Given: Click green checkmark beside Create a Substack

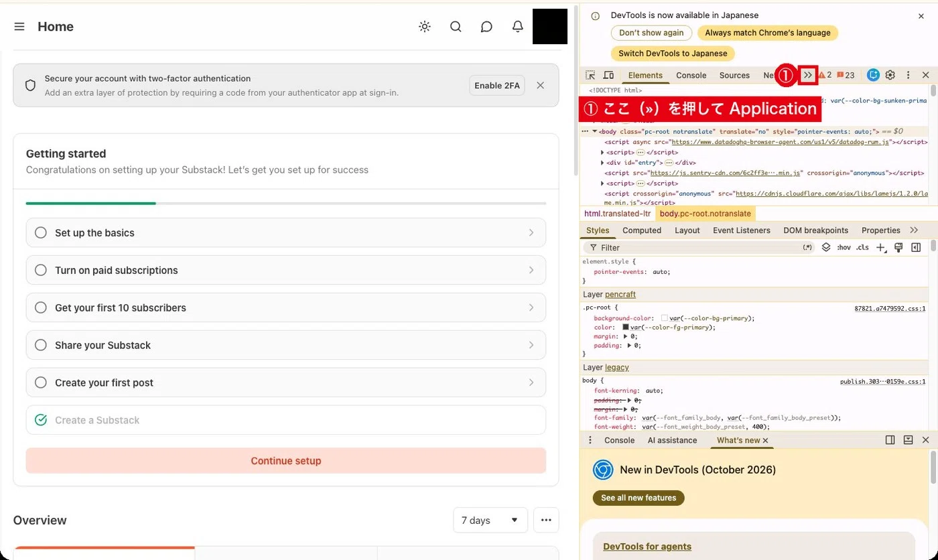Looking at the screenshot, I should [x=41, y=420].
